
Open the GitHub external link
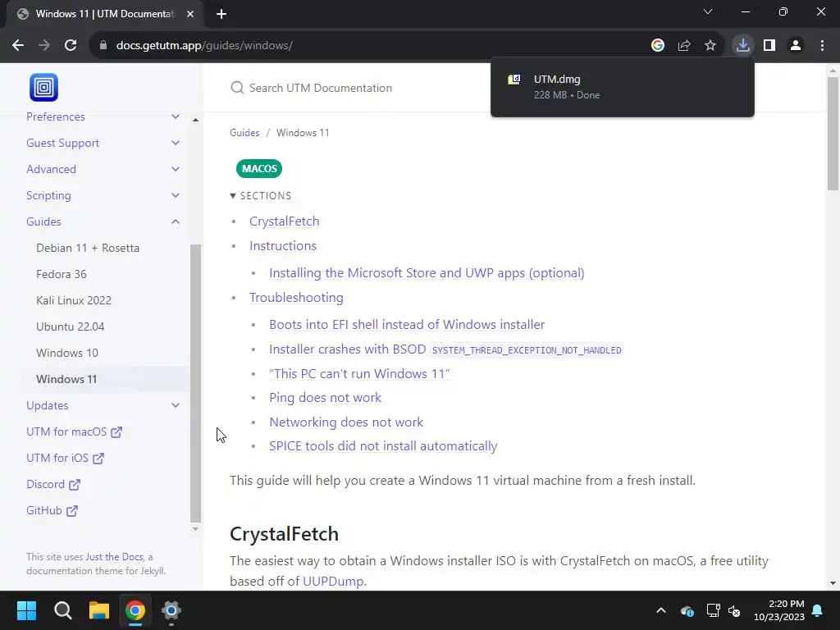(x=52, y=510)
